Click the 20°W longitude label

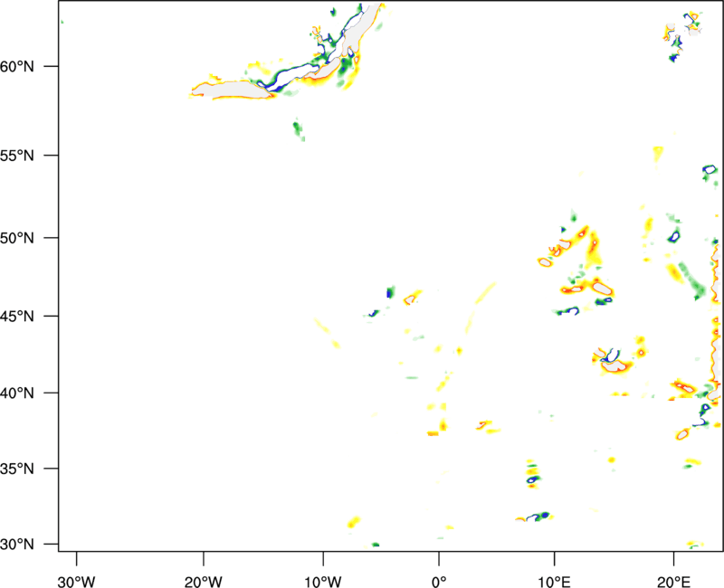204,582
